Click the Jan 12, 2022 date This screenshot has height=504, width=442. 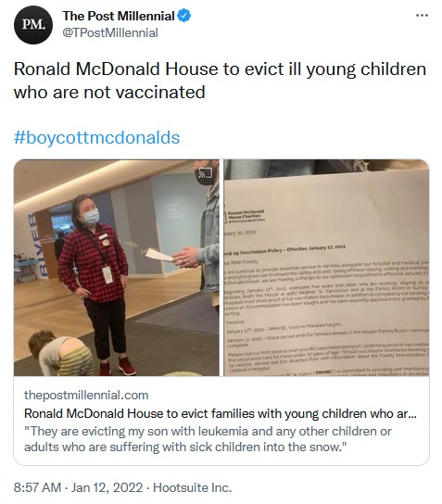point(107,487)
